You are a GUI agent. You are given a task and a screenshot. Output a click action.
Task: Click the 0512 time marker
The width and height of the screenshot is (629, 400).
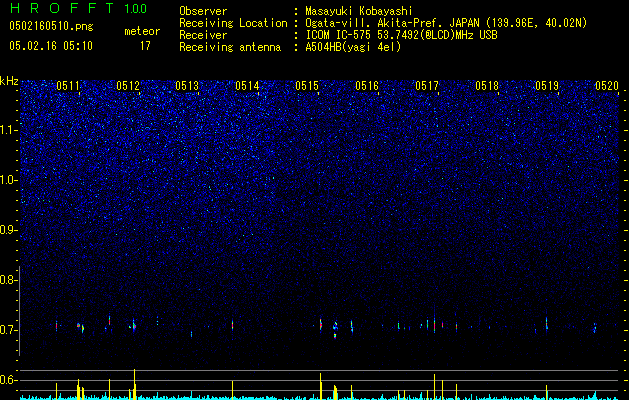[x=128, y=86]
